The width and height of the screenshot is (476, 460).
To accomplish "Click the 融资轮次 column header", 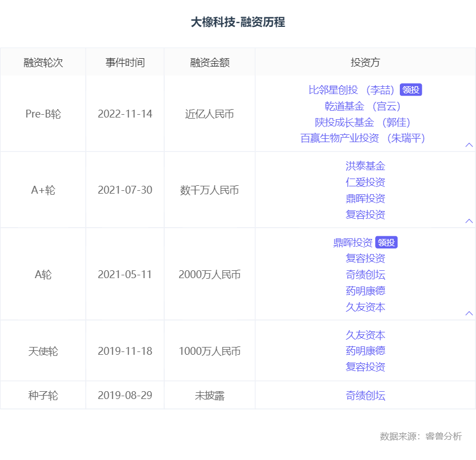I will [x=43, y=62].
